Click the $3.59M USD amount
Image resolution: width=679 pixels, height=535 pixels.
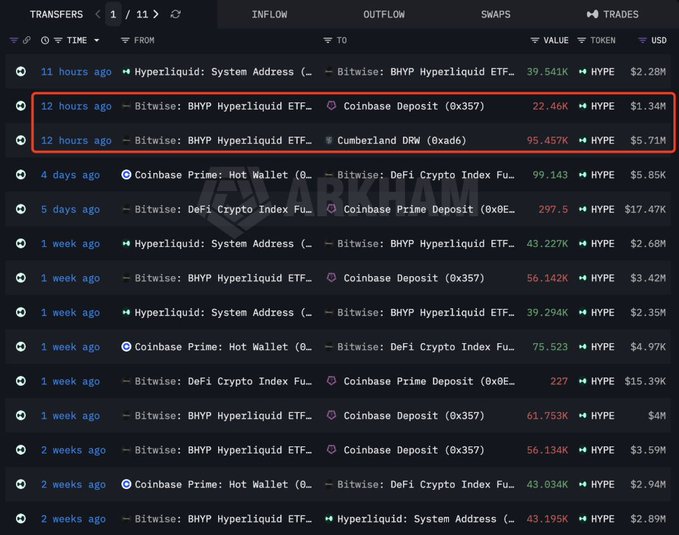(x=648, y=450)
